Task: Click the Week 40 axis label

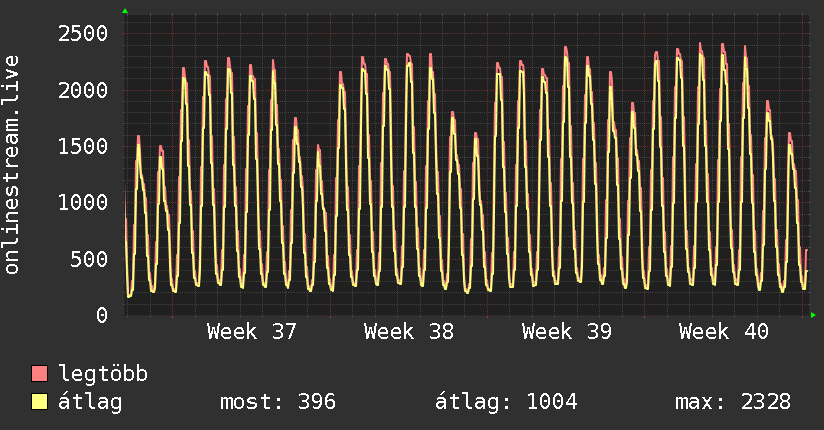Action: tap(724, 332)
